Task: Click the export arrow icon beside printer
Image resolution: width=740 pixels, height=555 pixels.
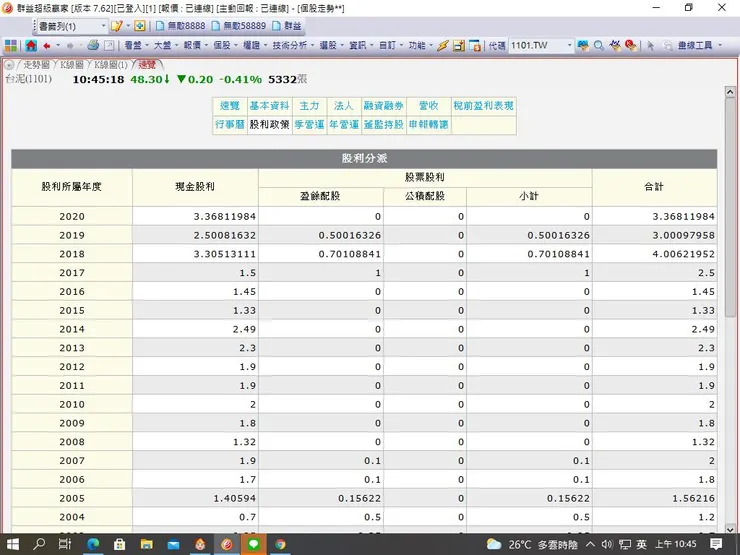Action: click(x=109, y=46)
